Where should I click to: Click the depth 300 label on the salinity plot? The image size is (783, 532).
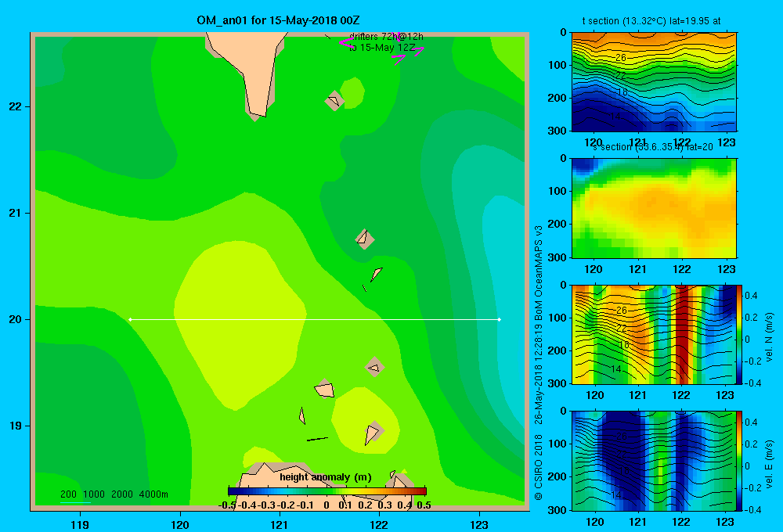tap(558, 257)
